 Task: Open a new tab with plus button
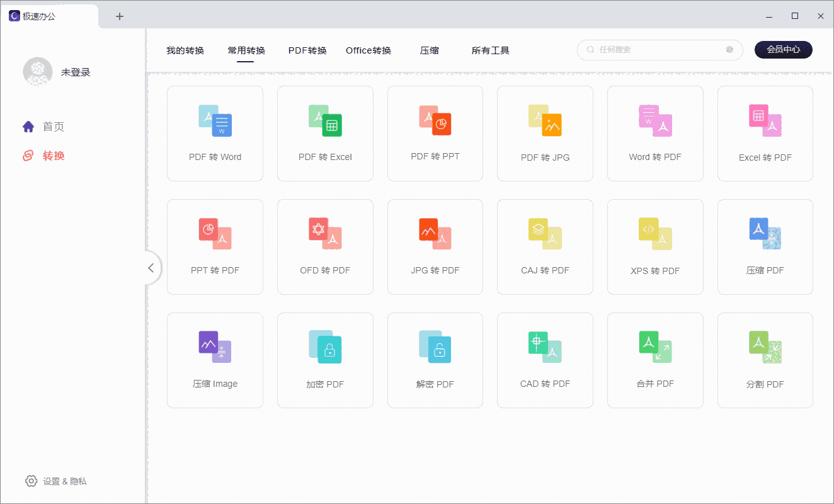(120, 16)
